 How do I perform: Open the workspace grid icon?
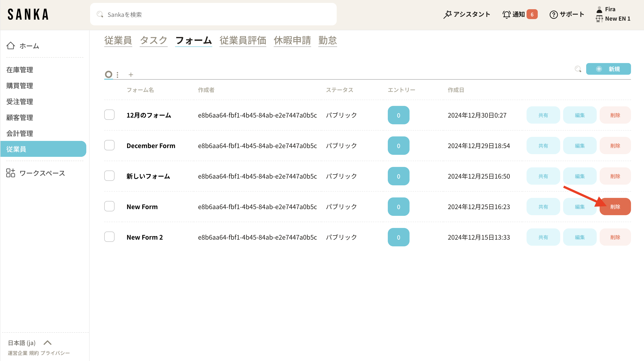coord(11,173)
